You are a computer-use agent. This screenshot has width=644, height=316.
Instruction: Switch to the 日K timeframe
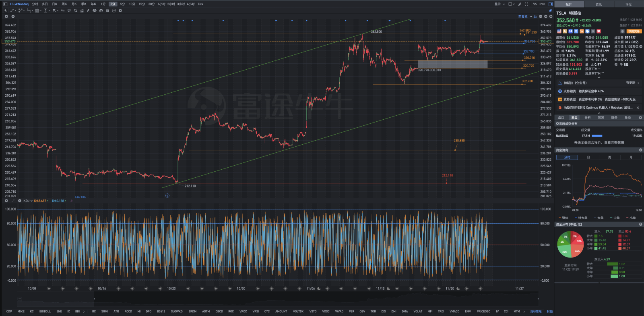coord(55,4)
